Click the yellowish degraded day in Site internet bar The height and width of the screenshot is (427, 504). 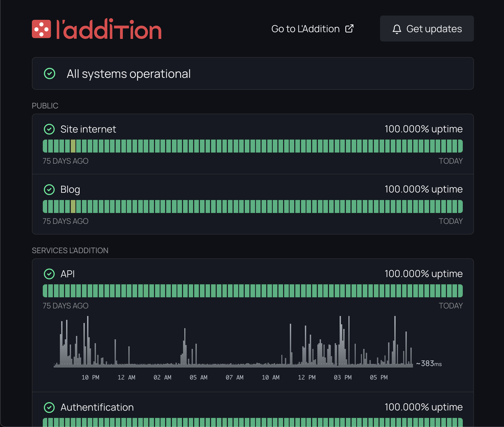pos(73,146)
